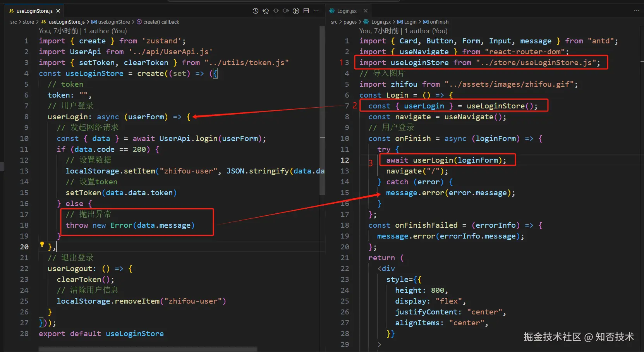Open the src breadcrumb in Login.jsx editor
The image size is (644, 352).
[x=334, y=22]
